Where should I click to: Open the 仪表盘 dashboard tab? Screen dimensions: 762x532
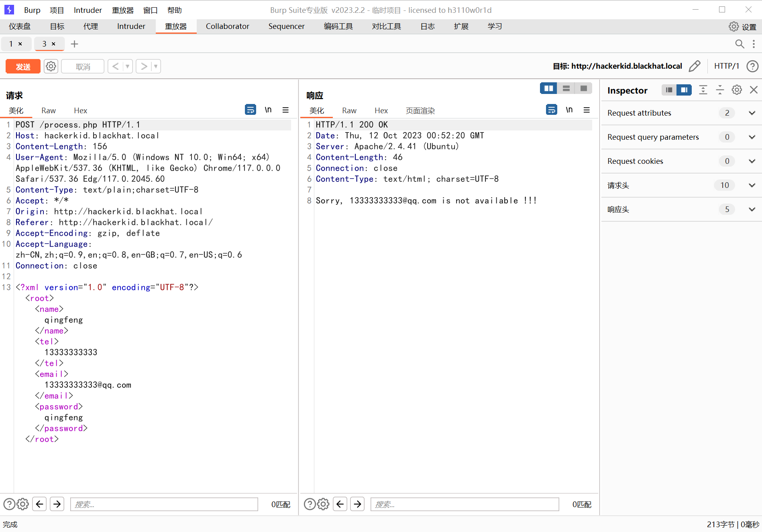(20, 26)
